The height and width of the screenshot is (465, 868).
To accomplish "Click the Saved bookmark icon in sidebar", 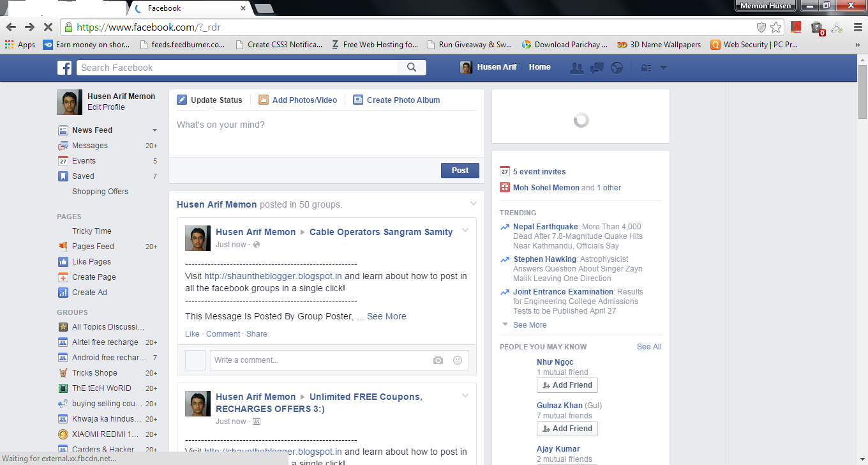I will 63,176.
